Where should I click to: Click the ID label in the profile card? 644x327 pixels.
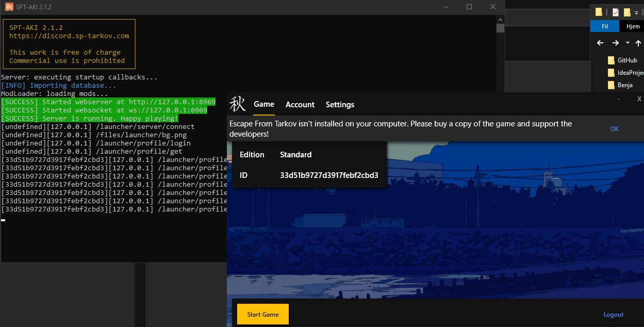coord(244,175)
